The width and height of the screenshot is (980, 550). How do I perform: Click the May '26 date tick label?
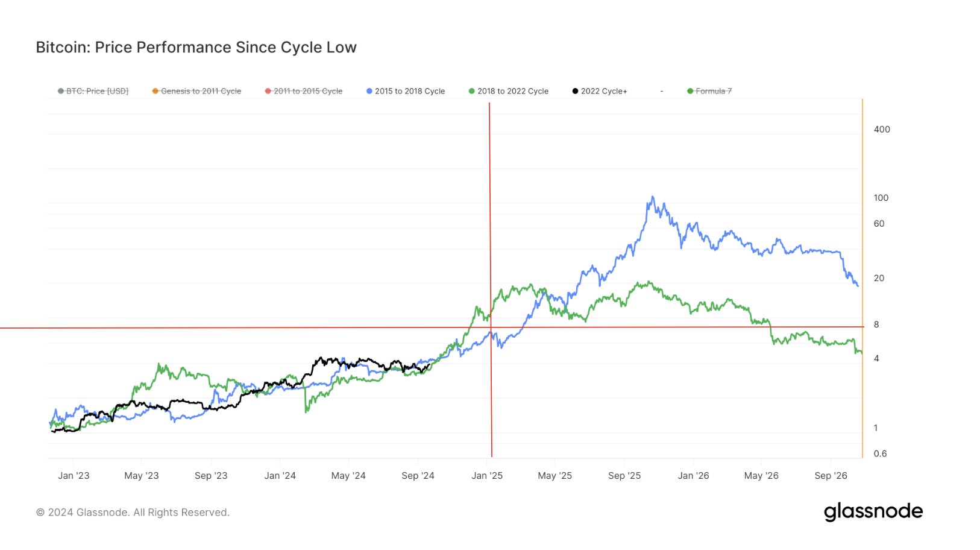[x=761, y=475]
